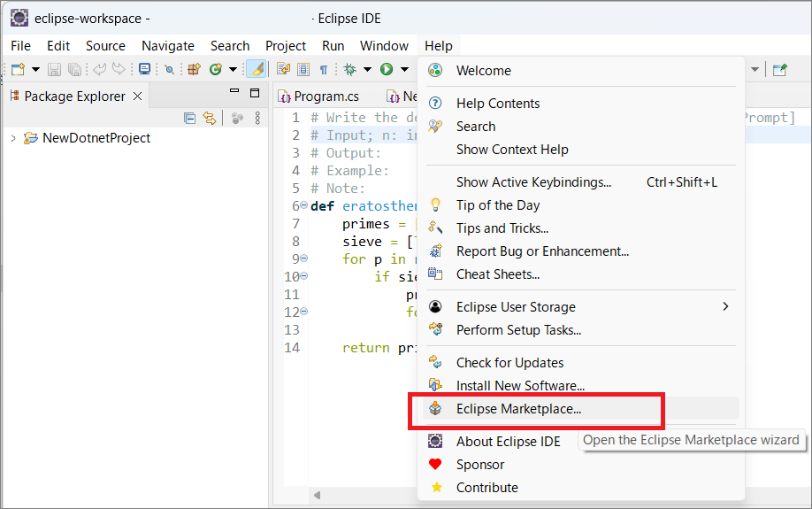The height and width of the screenshot is (509, 812).
Task: Click the New Package toolbar icon
Action: (x=194, y=69)
